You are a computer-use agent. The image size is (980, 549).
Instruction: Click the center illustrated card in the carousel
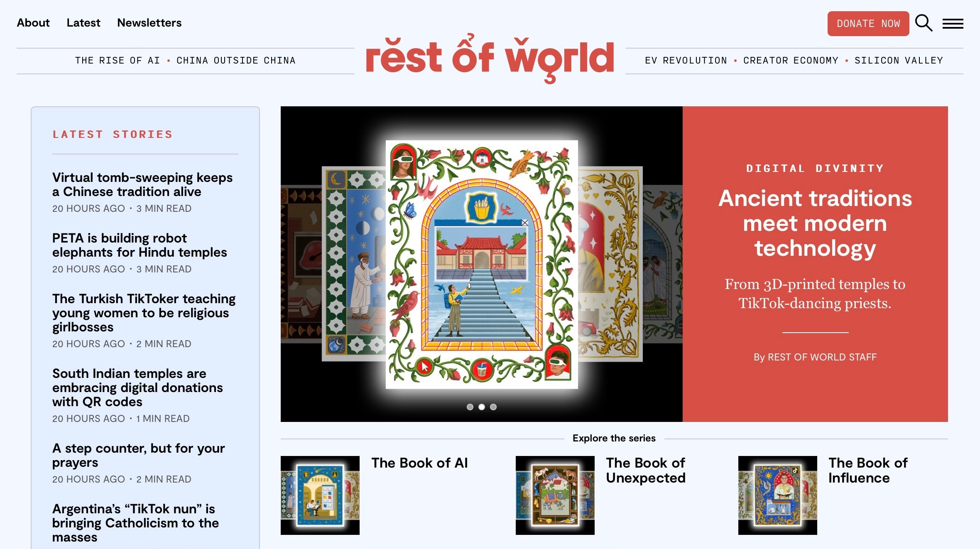[482, 265]
